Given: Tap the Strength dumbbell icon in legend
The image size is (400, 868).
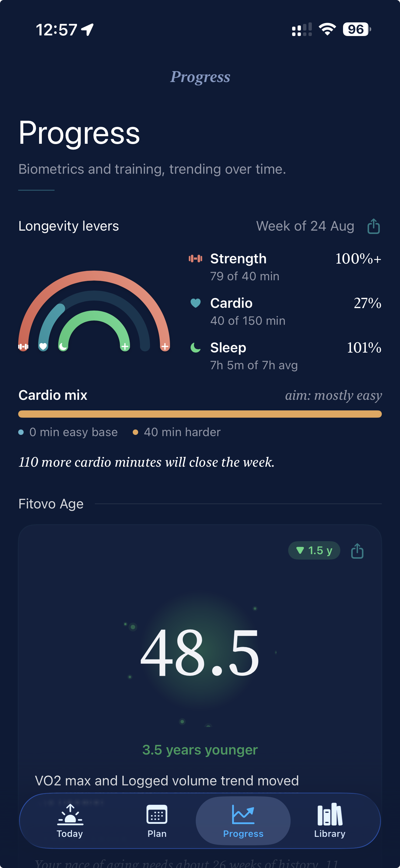Looking at the screenshot, I should coord(195,258).
